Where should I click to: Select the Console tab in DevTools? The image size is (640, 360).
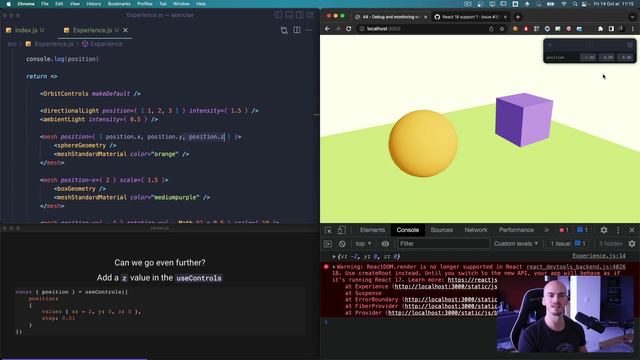coord(407,230)
